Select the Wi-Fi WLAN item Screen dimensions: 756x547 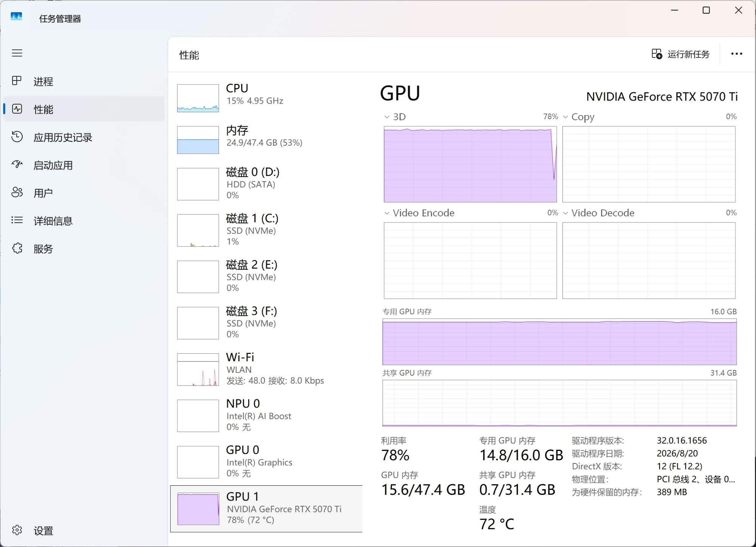[266, 369]
